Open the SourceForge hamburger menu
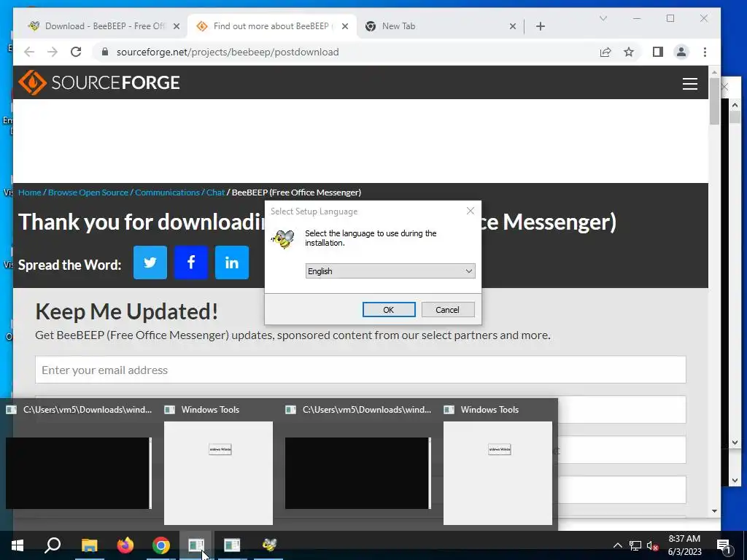 690,84
